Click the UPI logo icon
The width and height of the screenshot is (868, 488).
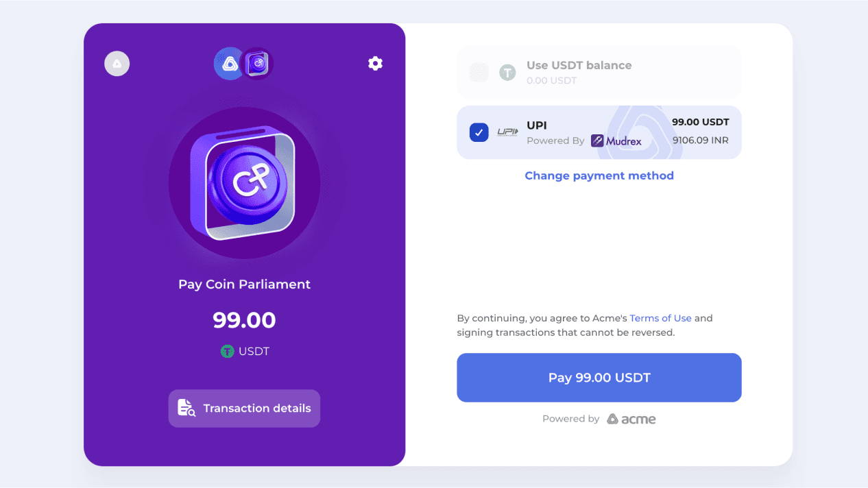click(x=507, y=132)
